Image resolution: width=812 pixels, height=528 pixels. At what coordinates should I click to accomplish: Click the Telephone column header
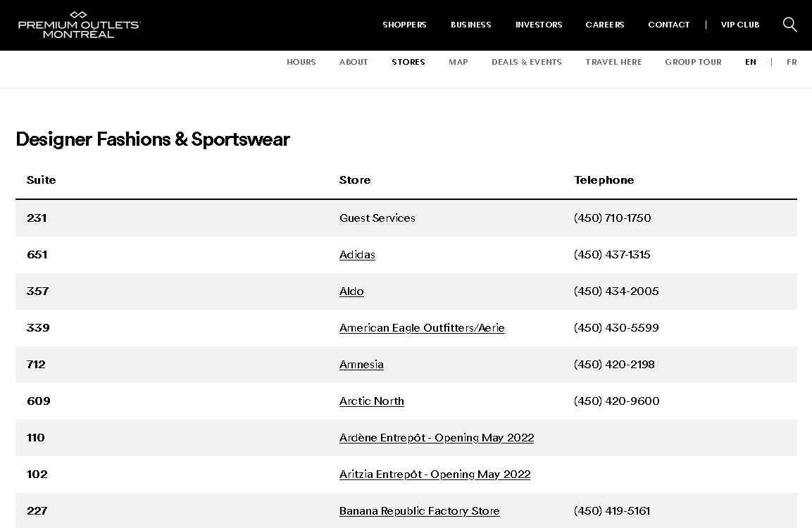604,180
